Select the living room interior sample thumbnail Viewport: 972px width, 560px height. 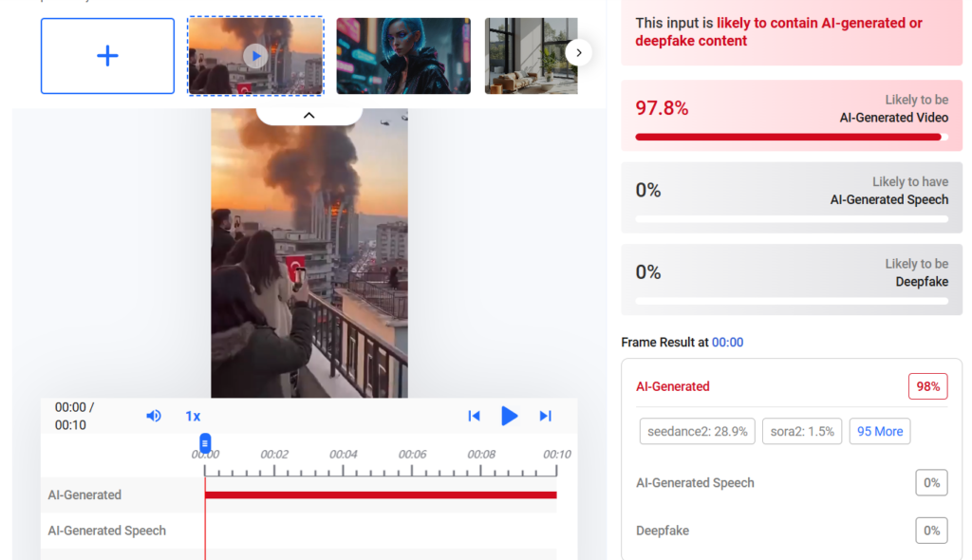click(x=531, y=56)
